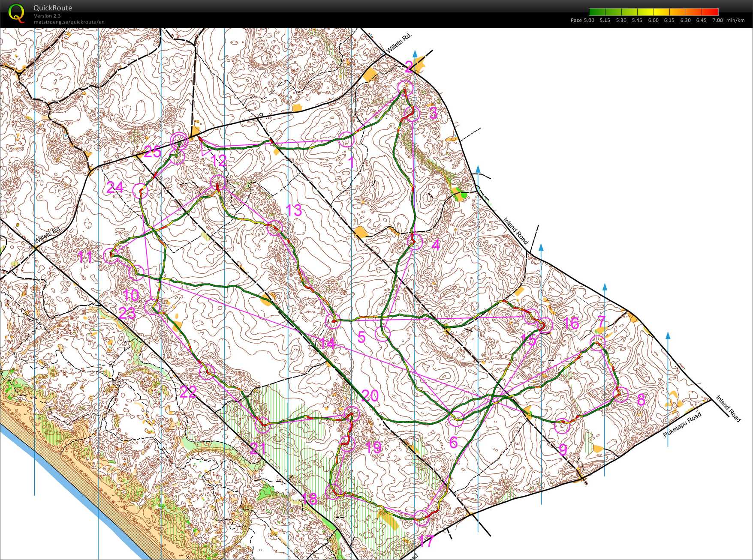Click the dark green end of pace scale
The image size is (753, 560).
click(x=597, y=12)
